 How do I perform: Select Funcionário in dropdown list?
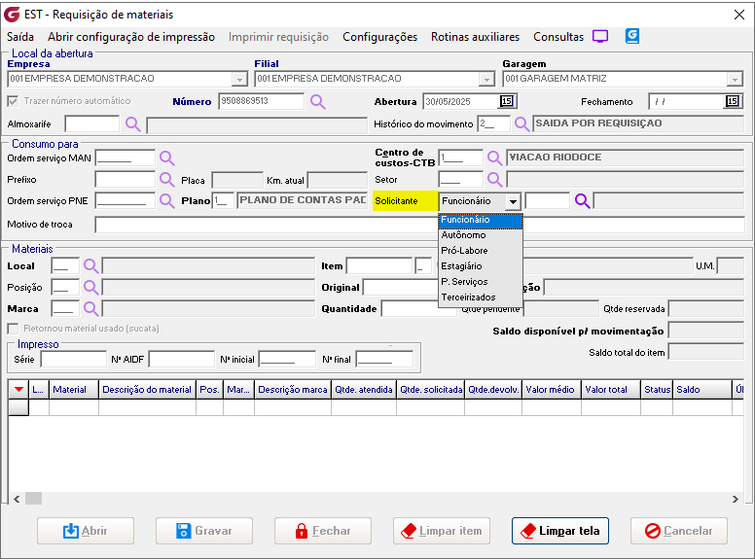[x=481, y=220]
